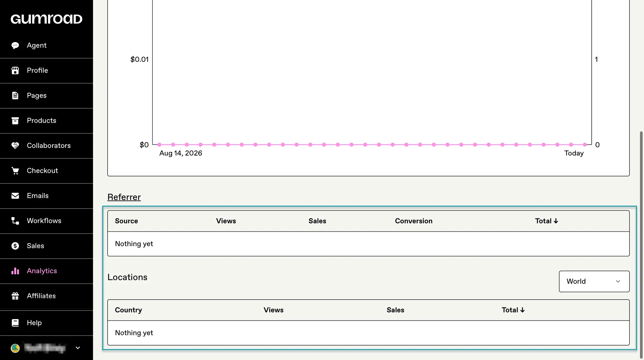Open the Pages section
The image size is (644, 360).
pos(46,96)
